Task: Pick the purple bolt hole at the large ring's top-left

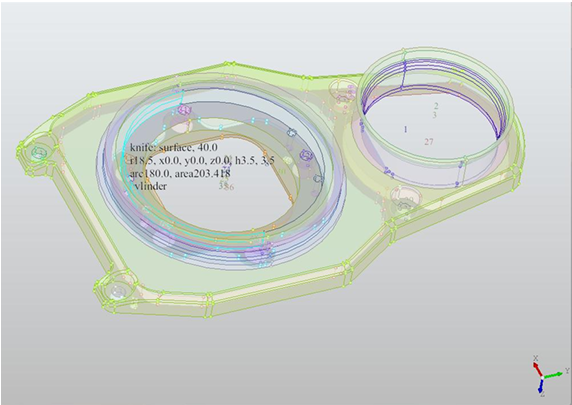Action: pyautogui.click(x=185, y=109)
